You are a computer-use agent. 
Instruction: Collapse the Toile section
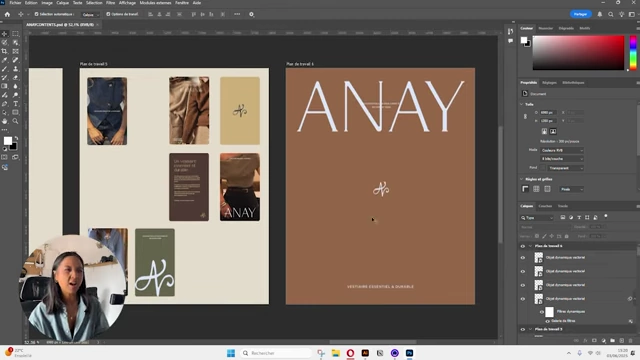pos(522,104)
